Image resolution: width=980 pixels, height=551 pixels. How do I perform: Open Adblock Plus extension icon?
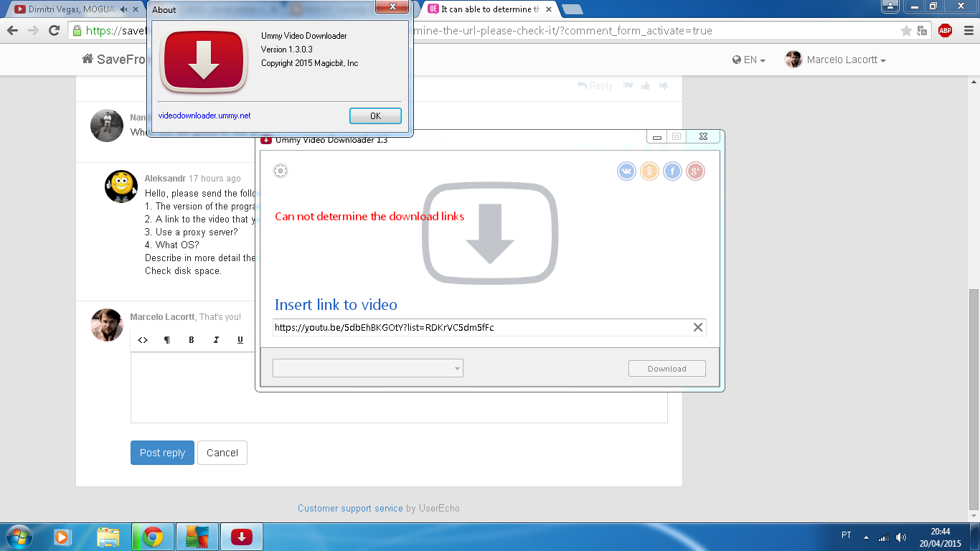click(x=945, y=30)
